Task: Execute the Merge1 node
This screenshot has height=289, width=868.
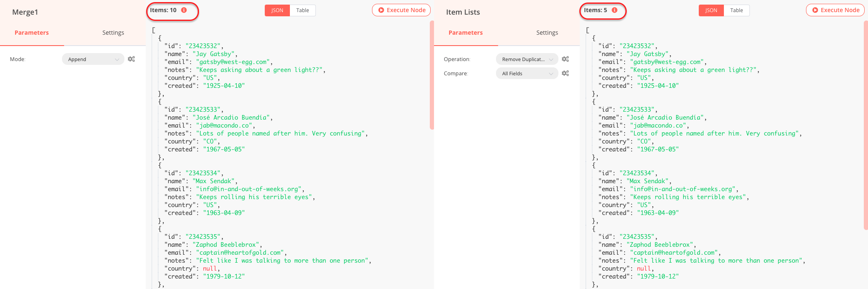Action: click(x=401, y=10)
